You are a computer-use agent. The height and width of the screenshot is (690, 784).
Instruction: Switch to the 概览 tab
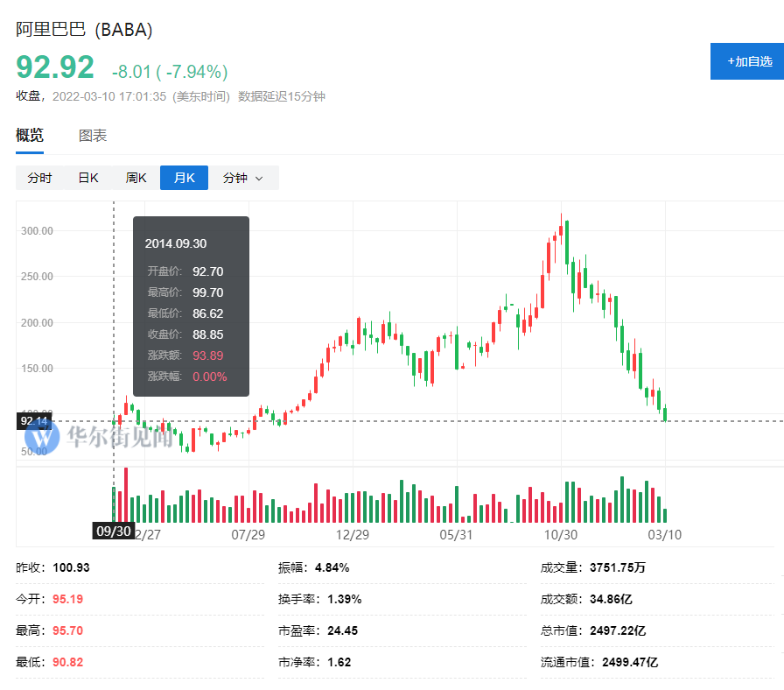coord(30,136)
